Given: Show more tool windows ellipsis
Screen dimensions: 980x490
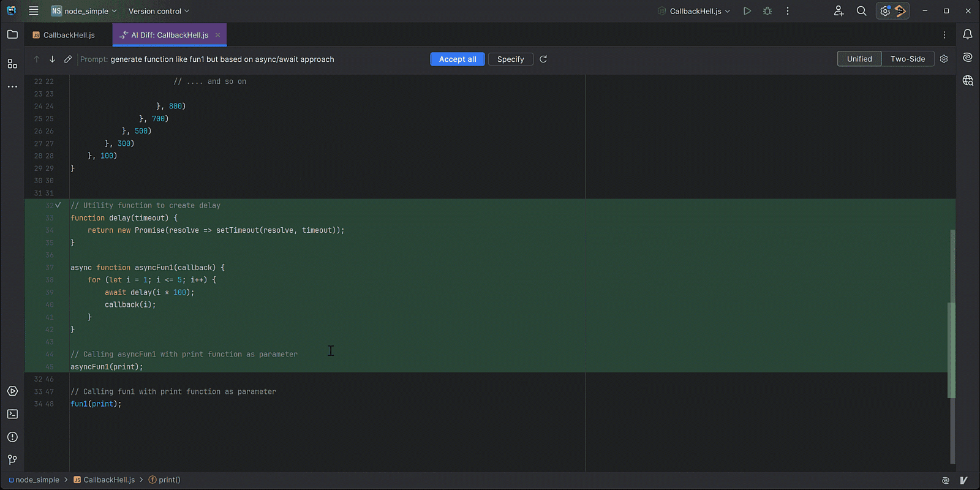Looking at the screenshot, I should pos(12,87).
